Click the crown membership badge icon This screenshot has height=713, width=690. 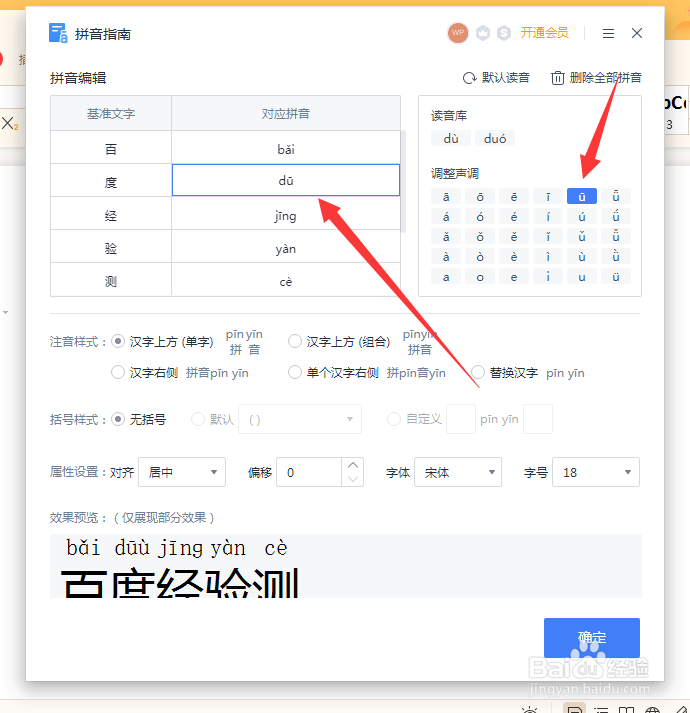[x=483, y=33]
